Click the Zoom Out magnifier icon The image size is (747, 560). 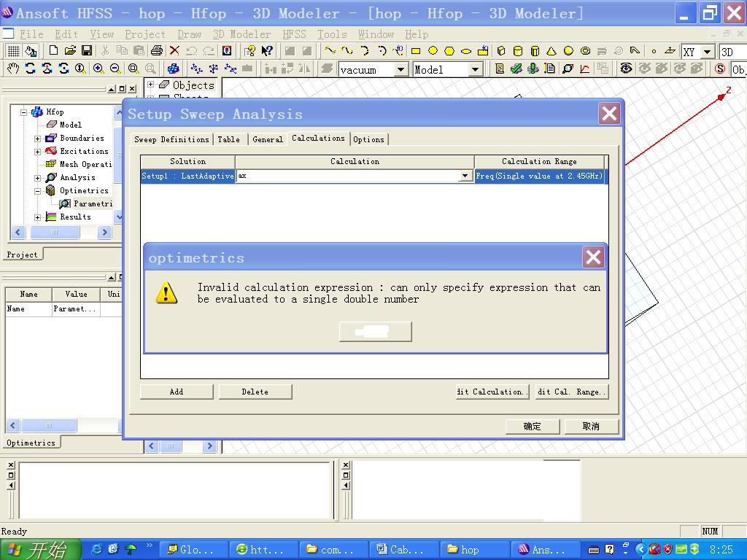(x=115, y=69)
